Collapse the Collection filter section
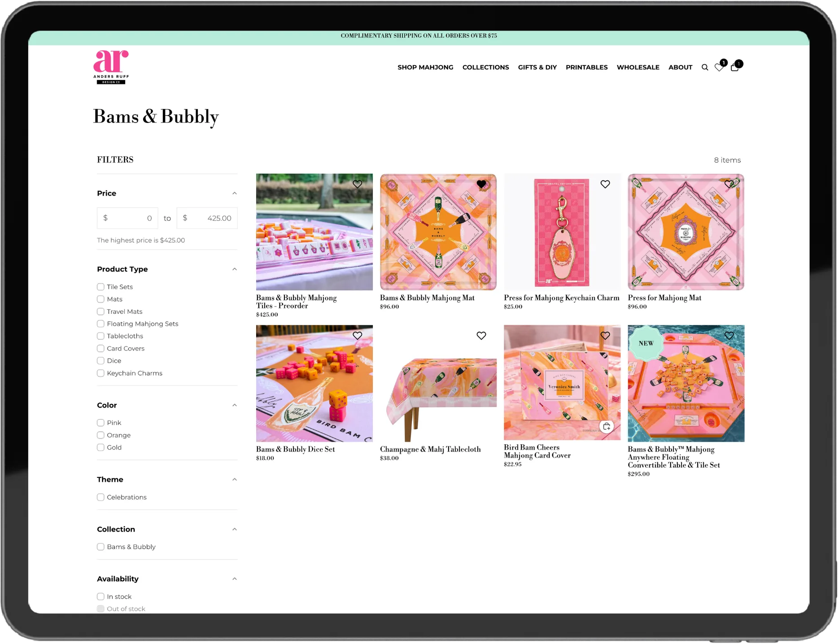The image size is (838, 644). click(x=234, y=530)
